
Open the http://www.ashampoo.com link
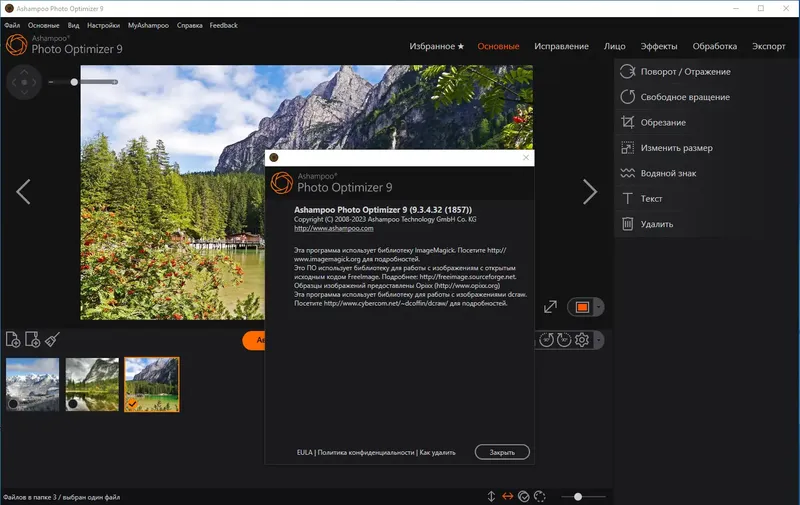334,229
